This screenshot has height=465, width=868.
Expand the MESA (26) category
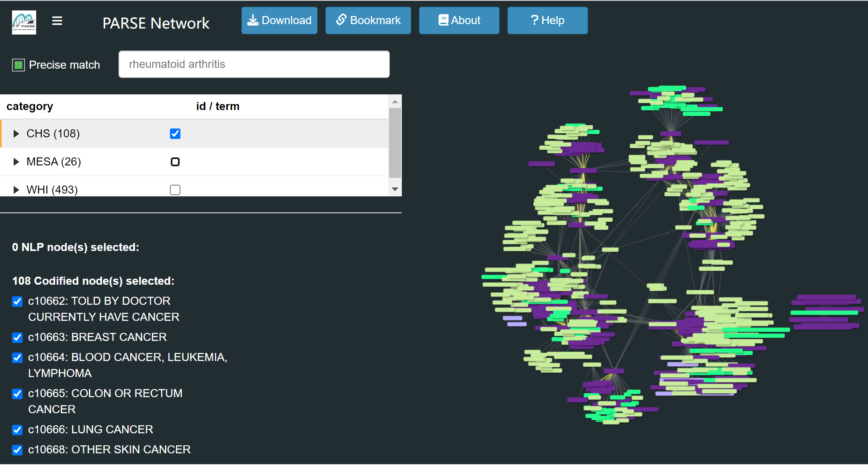point(16,162)
